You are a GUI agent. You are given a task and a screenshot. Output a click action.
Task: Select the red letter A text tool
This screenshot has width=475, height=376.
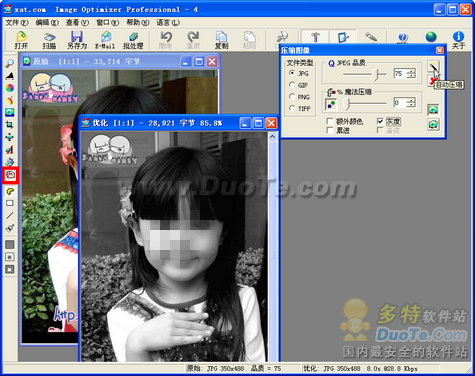pyautogui.click(x=10, y=149)
